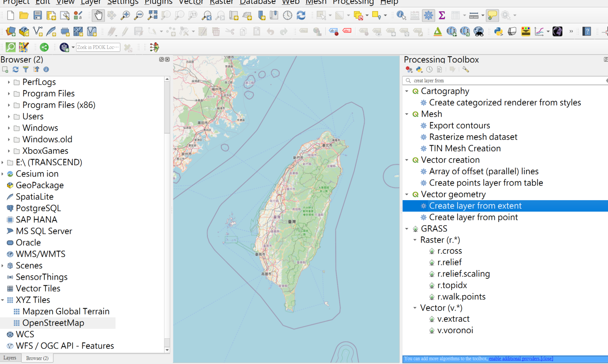
Task: Open the Plugins menu
Action: [158, 2]
